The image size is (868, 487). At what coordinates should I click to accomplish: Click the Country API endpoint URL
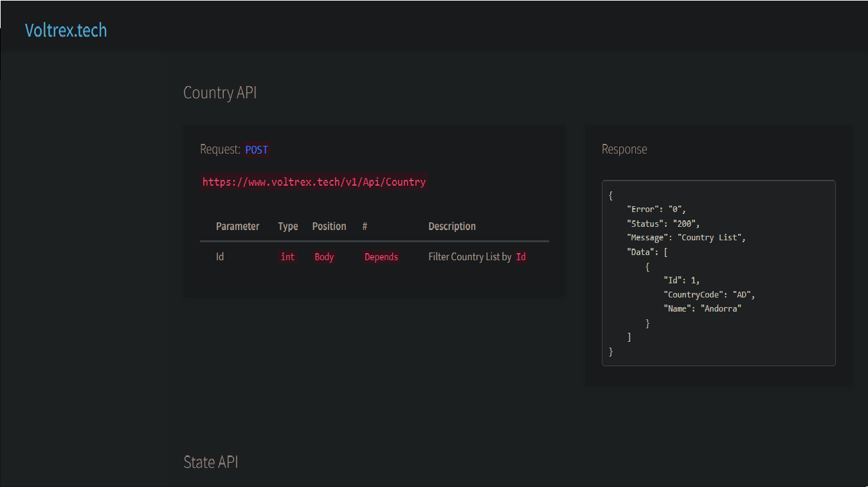[314, 182]
